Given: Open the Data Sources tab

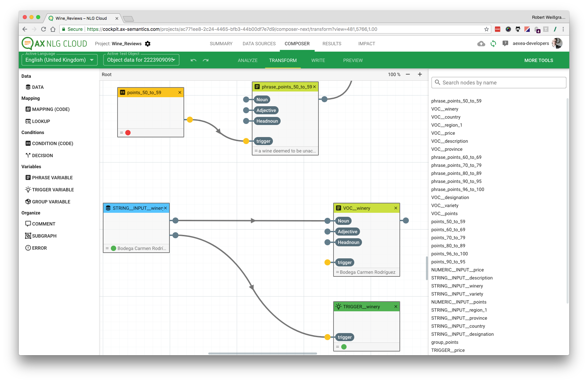Looking at the screenshot, I should coord(259,44).
